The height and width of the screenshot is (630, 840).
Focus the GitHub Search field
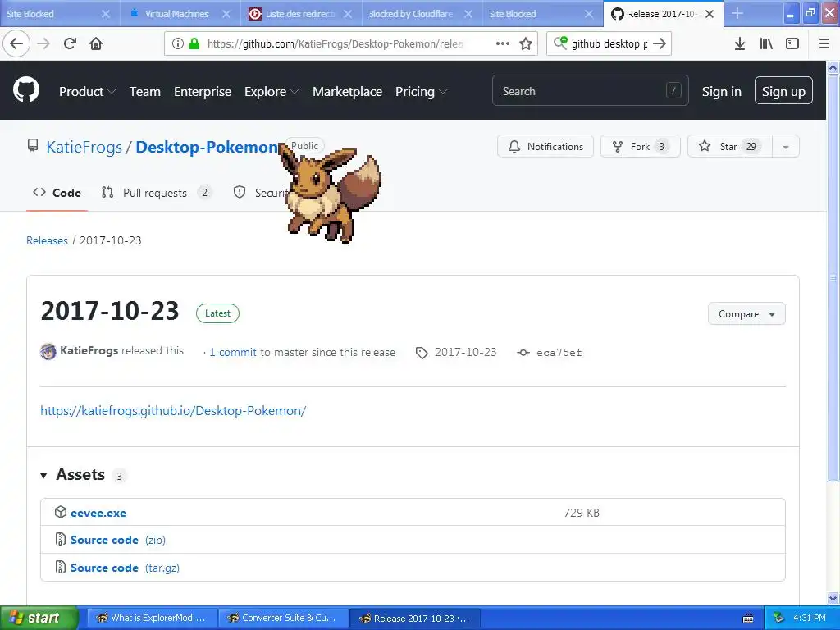click(x=591, y=90)
